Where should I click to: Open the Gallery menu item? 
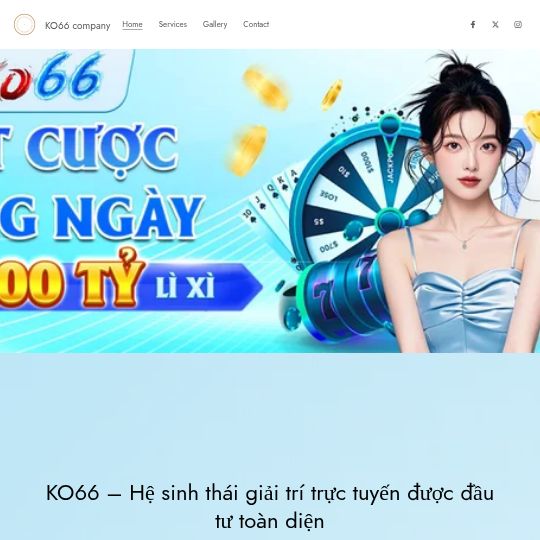click(215, 24)
